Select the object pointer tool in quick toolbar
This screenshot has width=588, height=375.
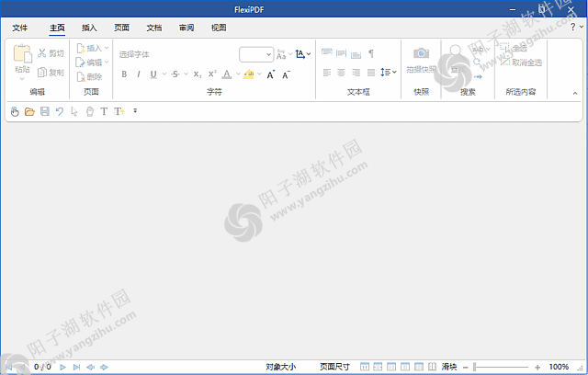74,111
